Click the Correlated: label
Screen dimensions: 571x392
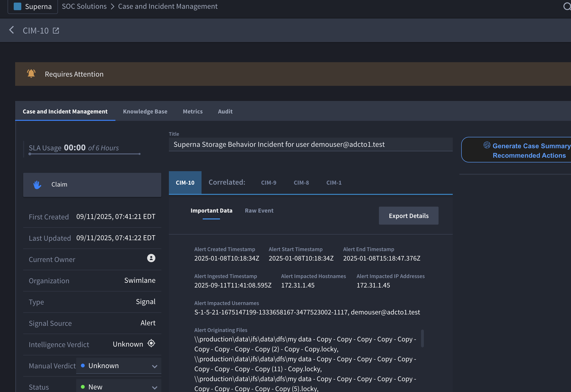click(227, 182)
